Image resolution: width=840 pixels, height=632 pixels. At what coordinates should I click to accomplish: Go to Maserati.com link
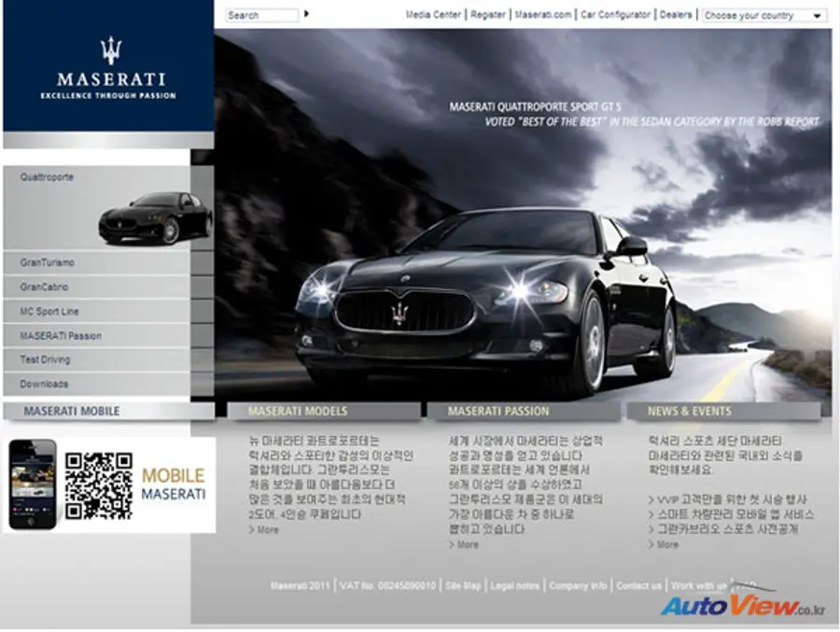[x=543, y=15]
